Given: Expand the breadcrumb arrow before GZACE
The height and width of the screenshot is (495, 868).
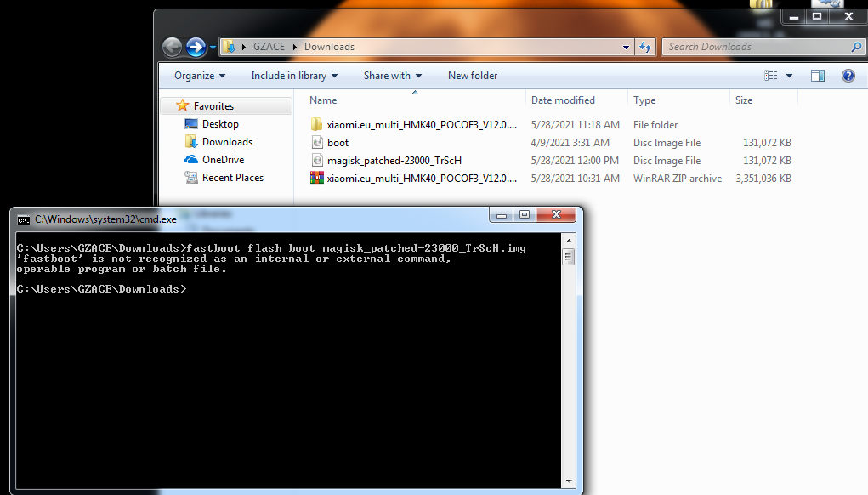Looking at the screenshot, I should pyautogui.click(x=244, y=47).
